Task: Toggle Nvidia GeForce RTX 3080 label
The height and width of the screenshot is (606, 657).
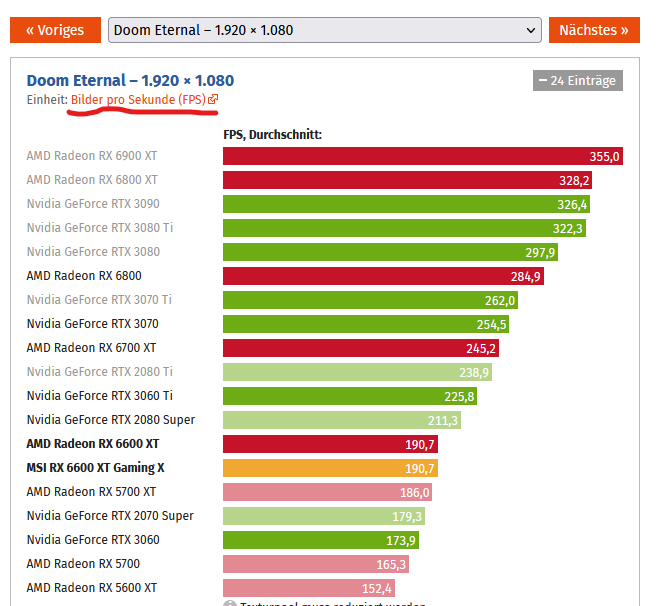Action: click(93, 252)
